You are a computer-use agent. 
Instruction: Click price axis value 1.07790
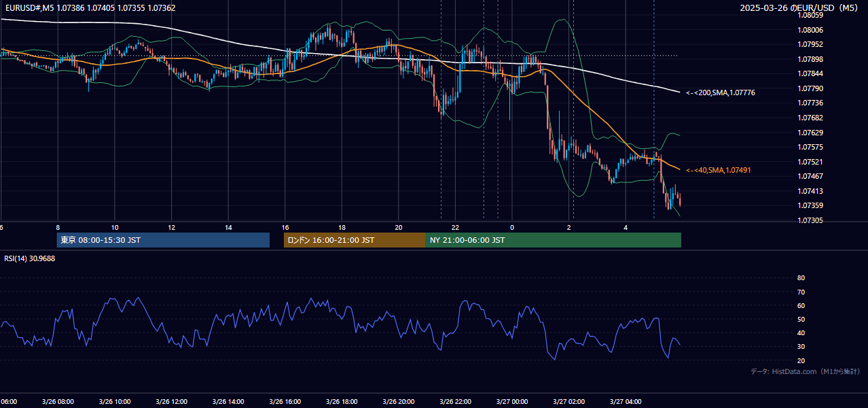pos(810,88)
